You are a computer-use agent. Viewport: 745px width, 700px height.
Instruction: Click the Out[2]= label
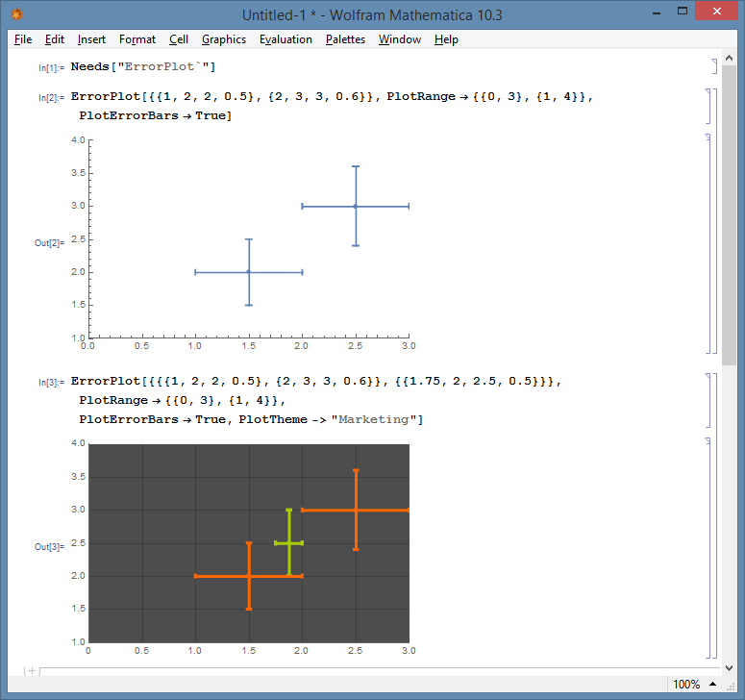click(49, 243)
